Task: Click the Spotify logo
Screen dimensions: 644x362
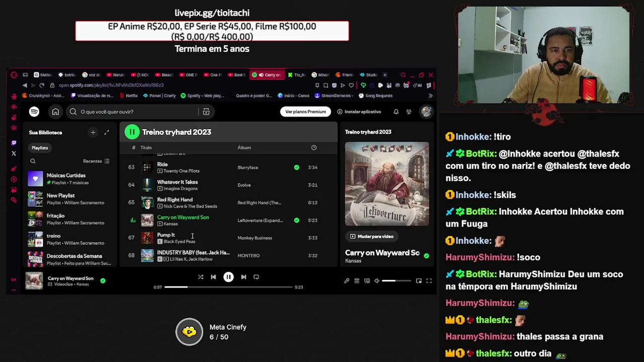Action: tap(34, 112)
